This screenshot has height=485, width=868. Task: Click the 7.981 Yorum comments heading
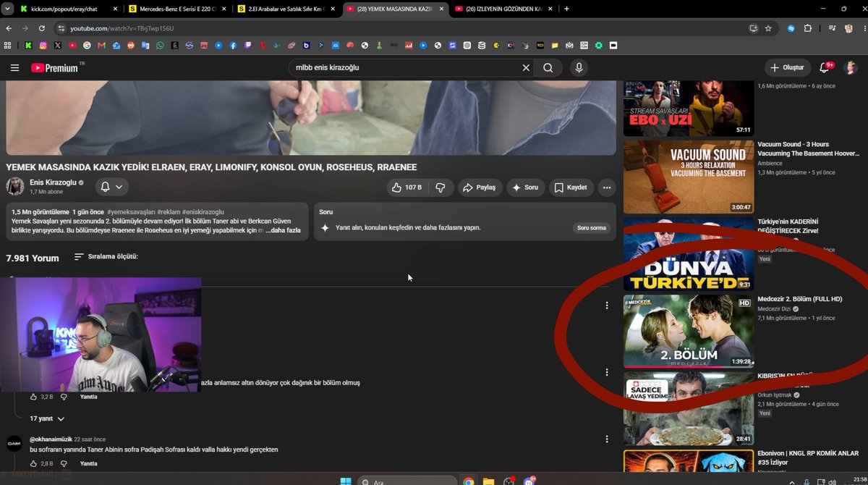(x=33, y=258)
